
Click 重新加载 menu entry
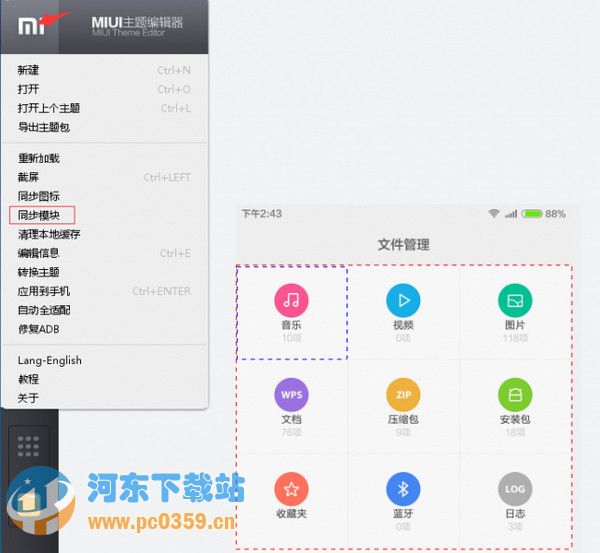tap(104, 158)
